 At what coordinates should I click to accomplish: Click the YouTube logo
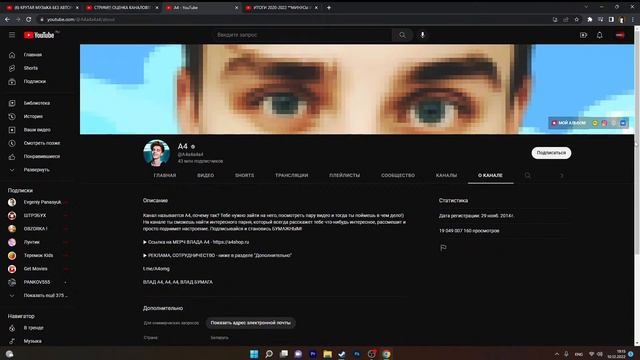point(39,35)
